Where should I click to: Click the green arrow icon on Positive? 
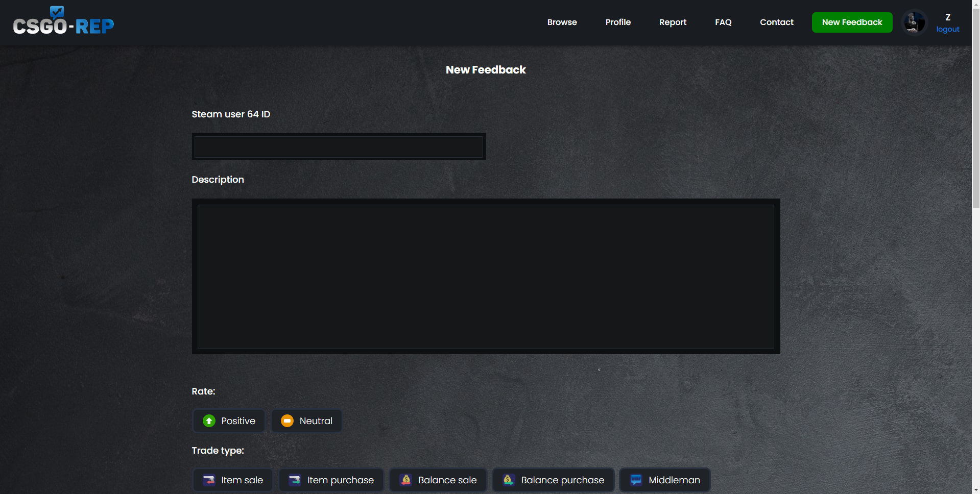coord(209,421)
